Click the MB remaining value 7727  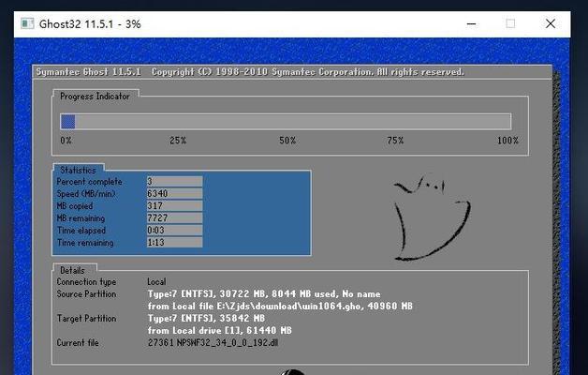click(174, 217)
